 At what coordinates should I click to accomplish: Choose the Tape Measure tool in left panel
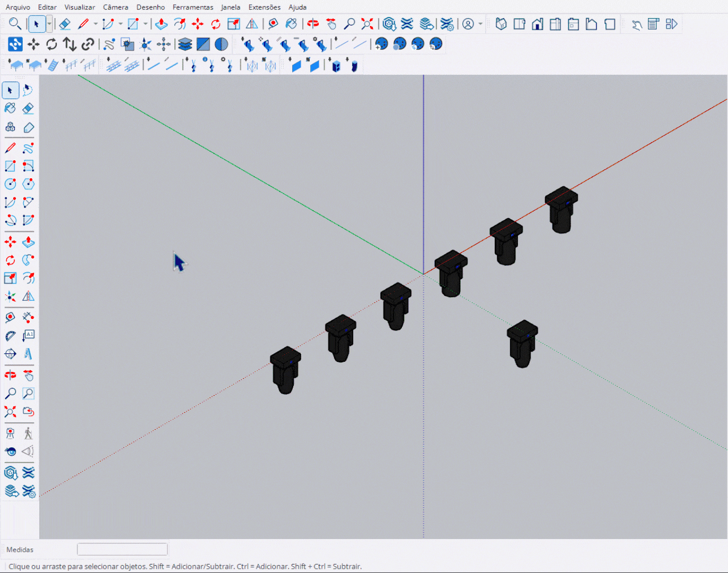pyautogui.click(x=10, y=318)
